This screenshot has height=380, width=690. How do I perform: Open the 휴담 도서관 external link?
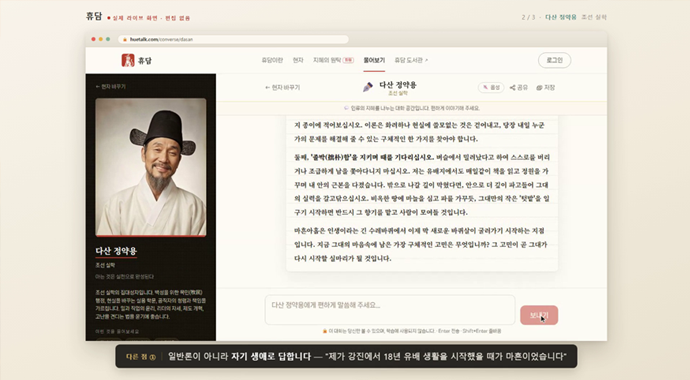[x=411, y=60]
